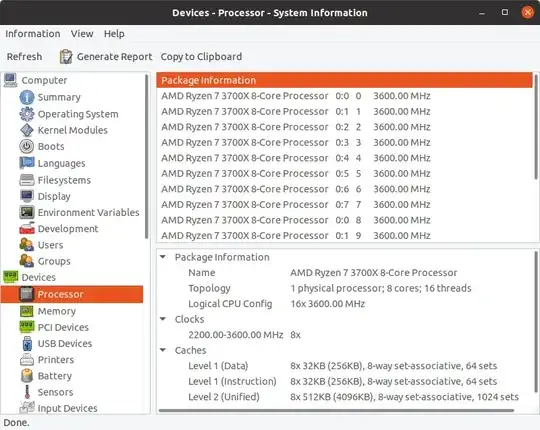Click Copy to Clipboard
Screen dimensions: 540x430
click(201, 56)
